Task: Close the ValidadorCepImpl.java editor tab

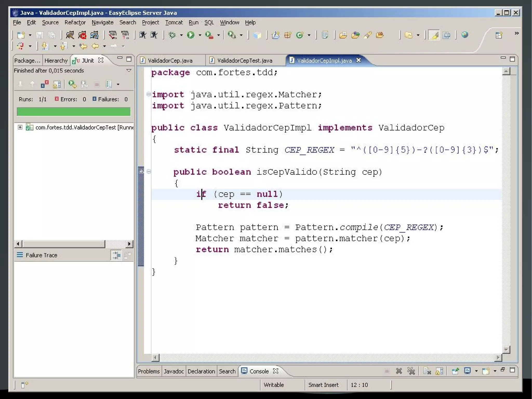Action: (x=358, y=60)
